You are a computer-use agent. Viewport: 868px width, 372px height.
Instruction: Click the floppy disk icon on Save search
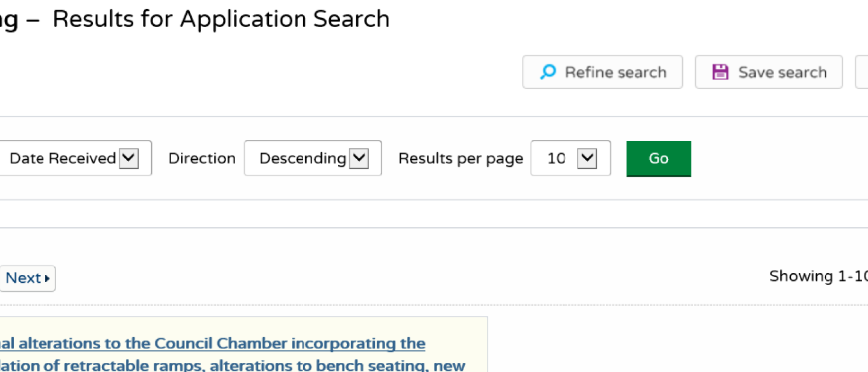click(x=720, y=71)
